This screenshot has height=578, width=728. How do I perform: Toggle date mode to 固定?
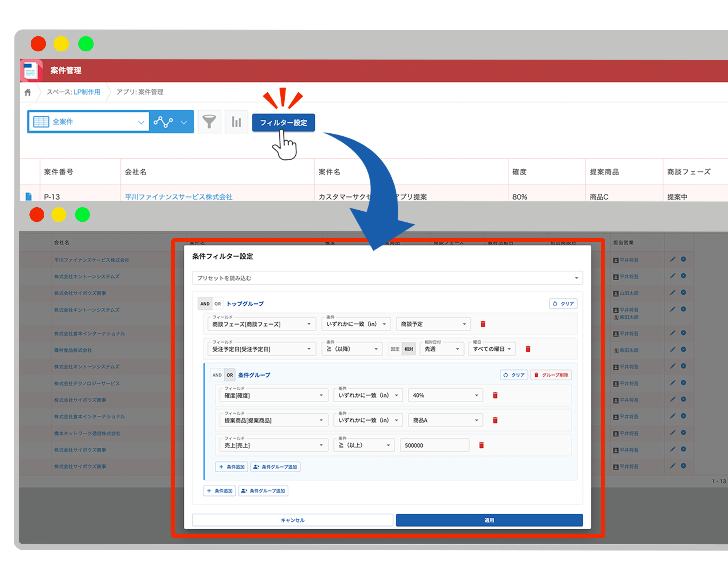[395, 349]
